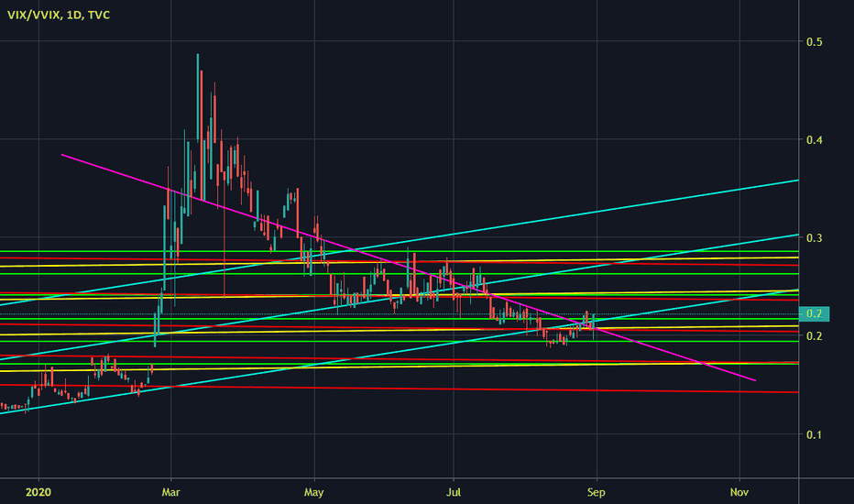Viewport: 854px width, 504px height.
Task: Click the Nov date axis label
Action: [739, 492]
